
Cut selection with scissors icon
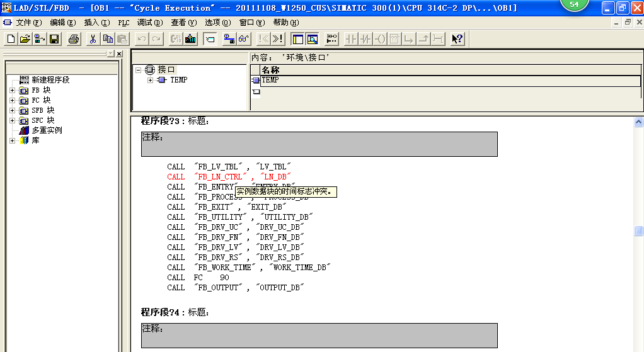click(x=93, y=39)
